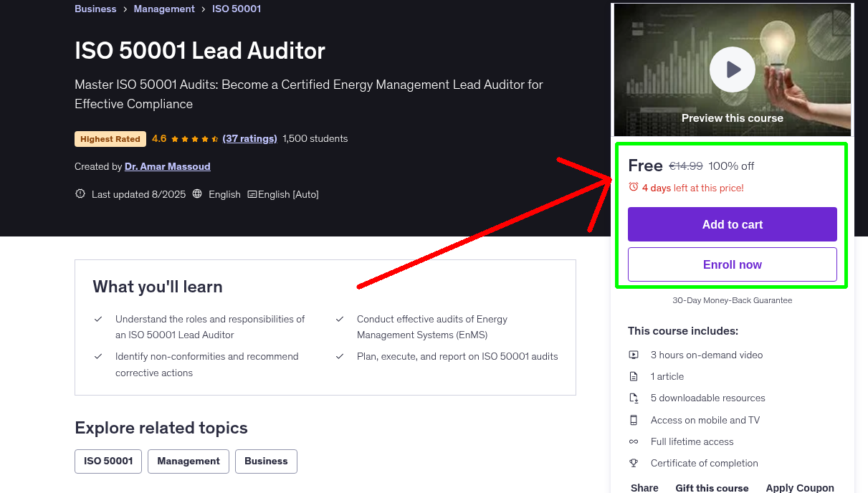This screenshot has width=868, height=493.
Task: Select the ISO 50001 related topic
Action: click(108, 461)
